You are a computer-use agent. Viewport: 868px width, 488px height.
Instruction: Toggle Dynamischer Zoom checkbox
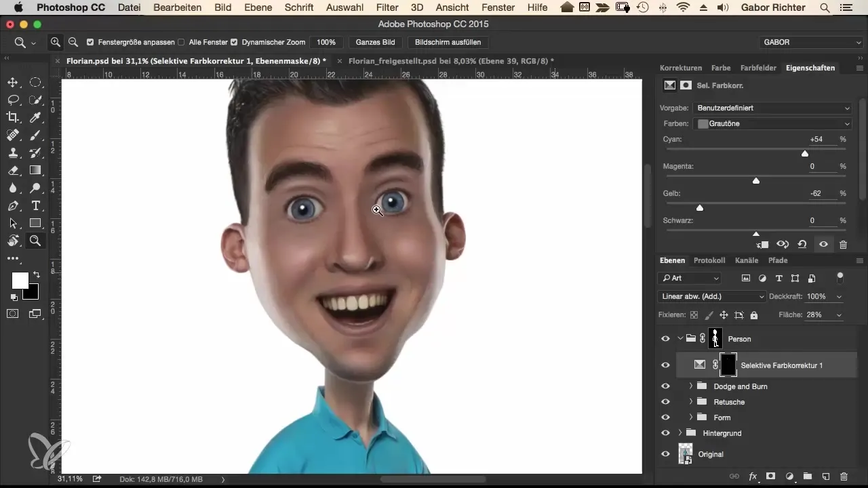coord(234,42)
